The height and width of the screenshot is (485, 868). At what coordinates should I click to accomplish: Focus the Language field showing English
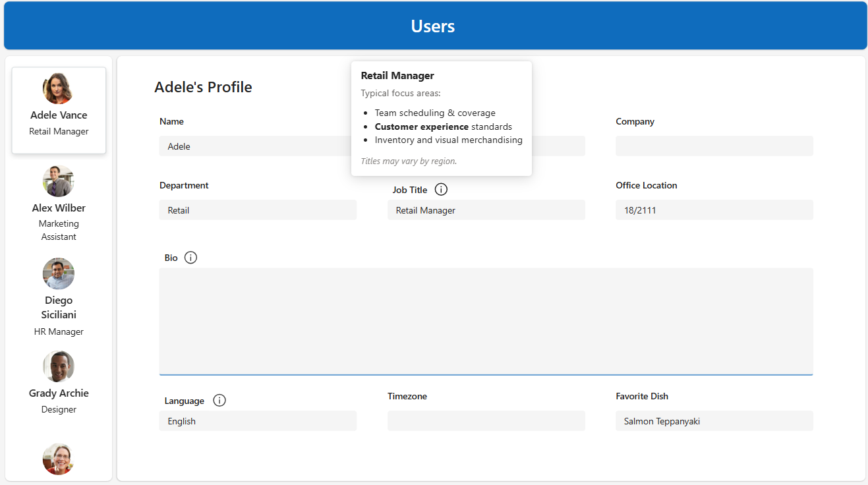(x=257, y=421)
